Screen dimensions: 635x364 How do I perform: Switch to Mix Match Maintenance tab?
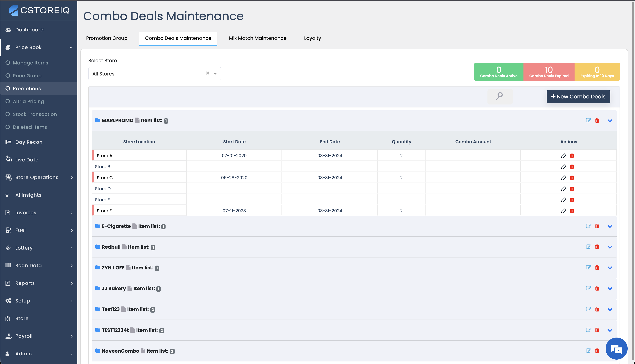point(257,38)
